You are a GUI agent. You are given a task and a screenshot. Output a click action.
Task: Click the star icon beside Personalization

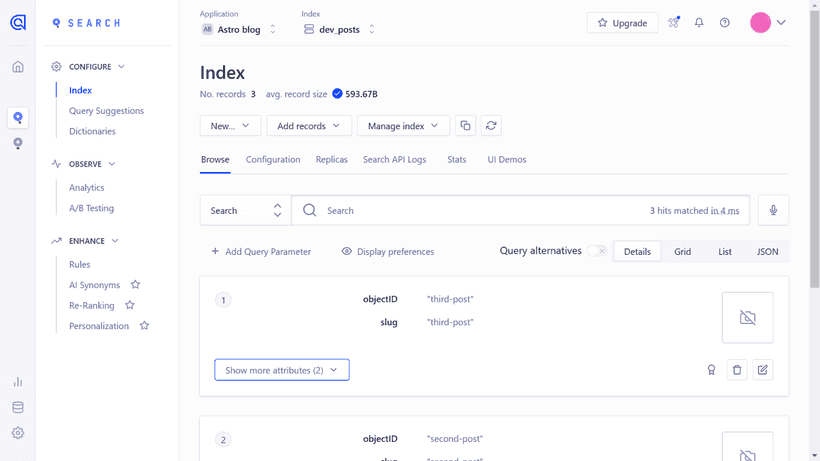click(x=144, y=326)
